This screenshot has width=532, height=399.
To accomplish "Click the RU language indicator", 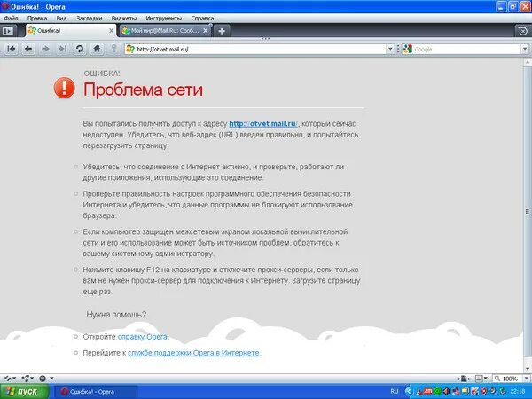I will tap(395, 392).
